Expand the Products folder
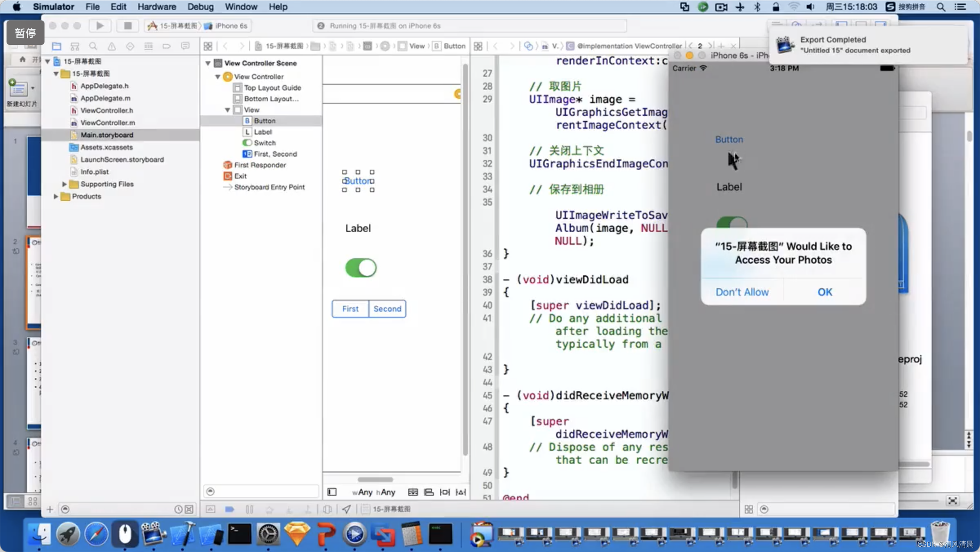Screen dimensions: 980x552 click(56, 196)
